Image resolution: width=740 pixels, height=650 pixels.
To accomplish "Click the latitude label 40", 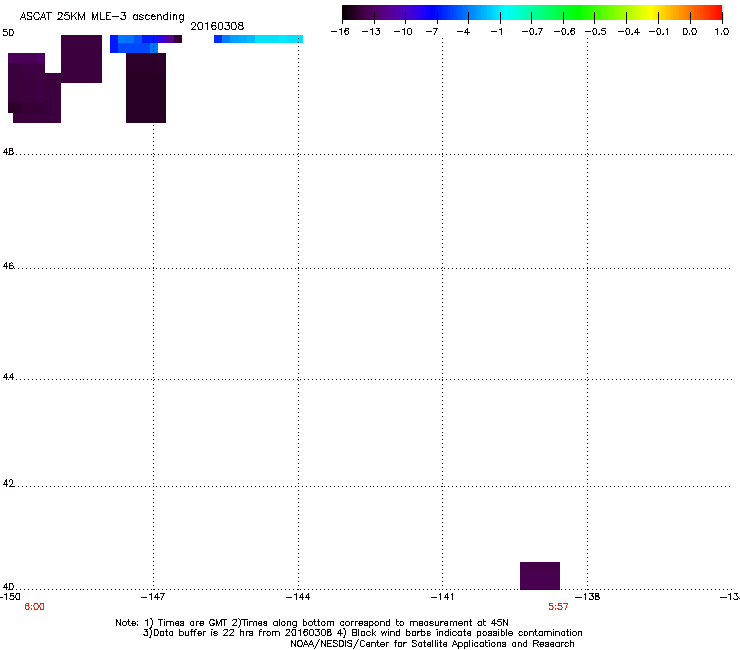I will click(x=8, y=586).
